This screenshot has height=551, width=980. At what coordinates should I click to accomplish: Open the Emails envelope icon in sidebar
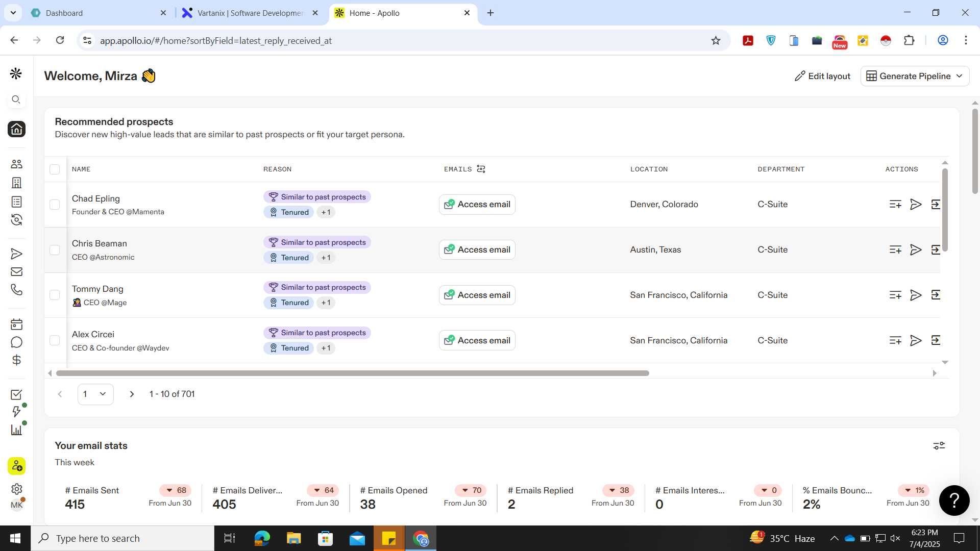point(16,272)
